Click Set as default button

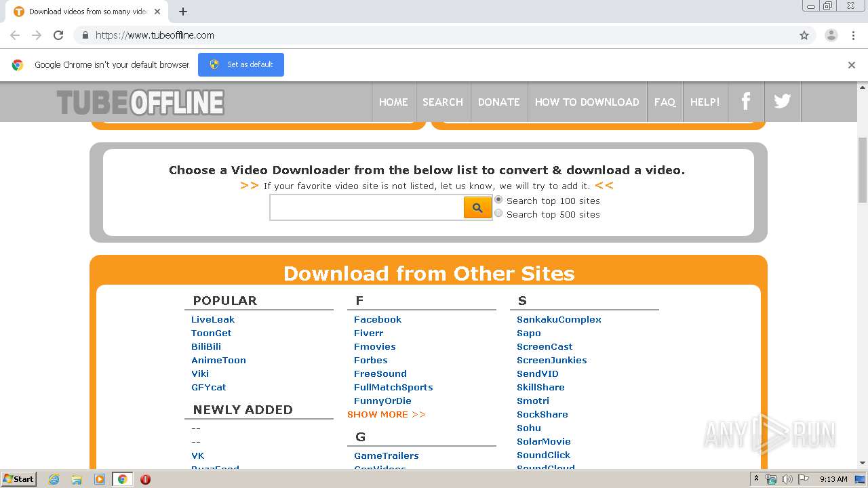coord(241,64)
